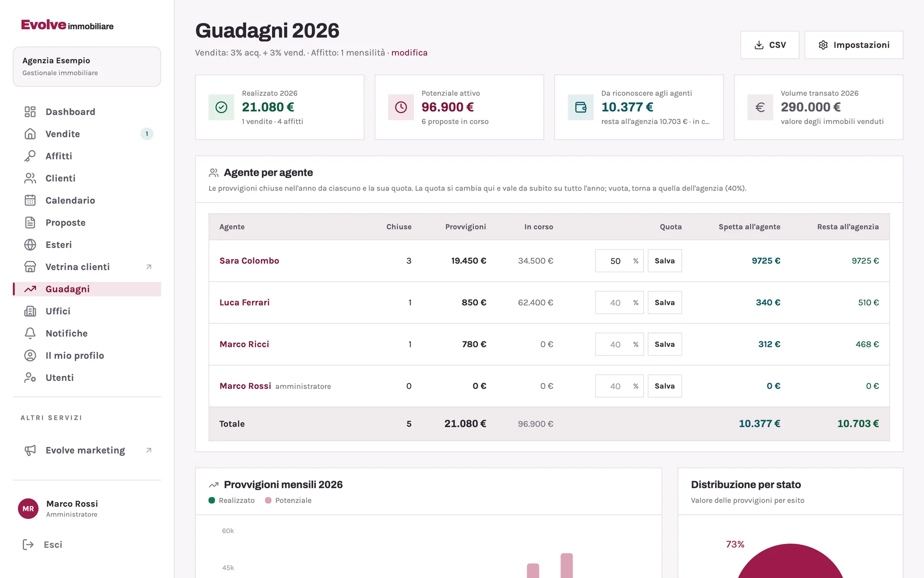This screenshot has width=924, height=578.
Task: Click the Marco Rossi name in sidebar footer
Action: pyautogui.click(x=72, y=504)
